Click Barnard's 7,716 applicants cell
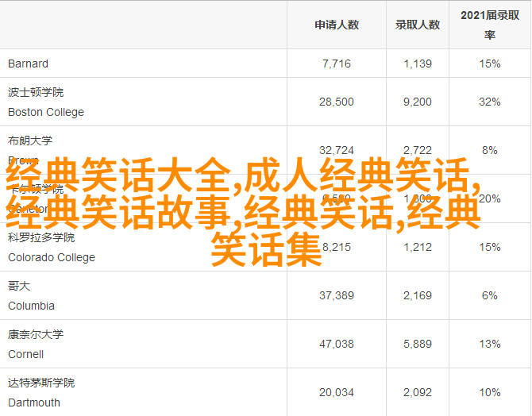The image size is (532, 416). point(336,64)
